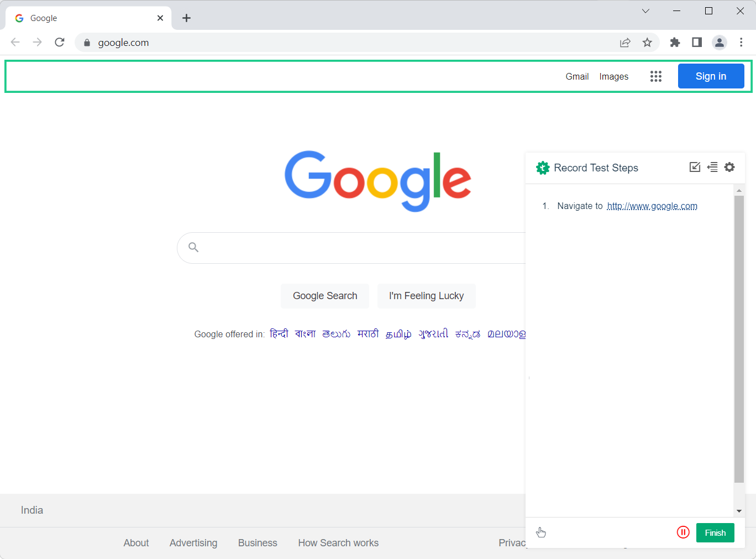Open the About footer link
This screenshot has width=756, height=559.
tap(136, 543)
